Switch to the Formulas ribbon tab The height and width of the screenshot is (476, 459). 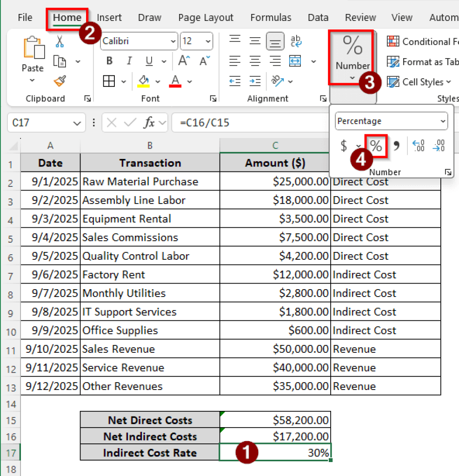click(271, 18)
